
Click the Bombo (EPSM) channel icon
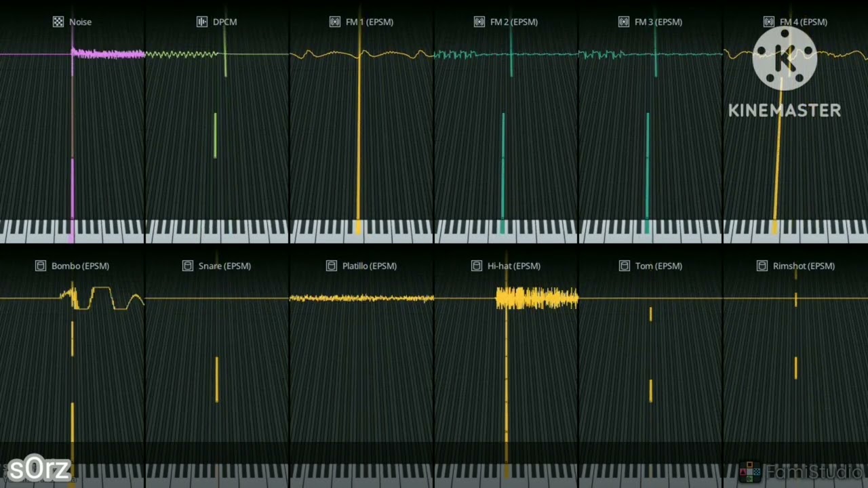pyautogui.click(x=41, y=266)
